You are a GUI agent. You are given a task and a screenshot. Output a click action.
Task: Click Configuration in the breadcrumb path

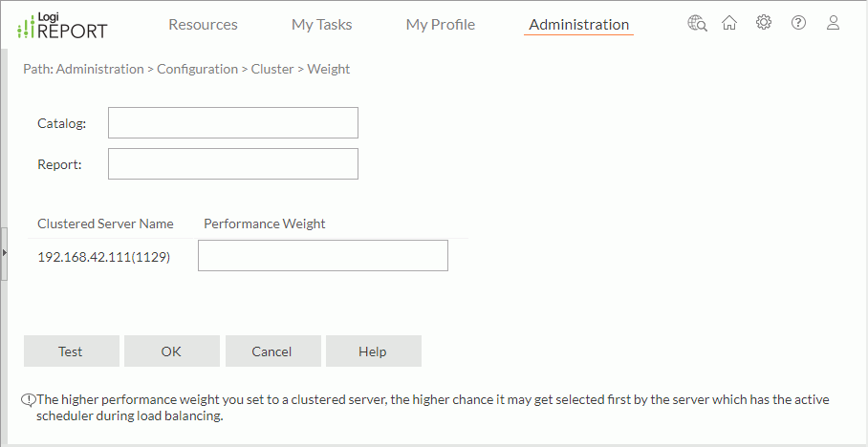[197, 69]
